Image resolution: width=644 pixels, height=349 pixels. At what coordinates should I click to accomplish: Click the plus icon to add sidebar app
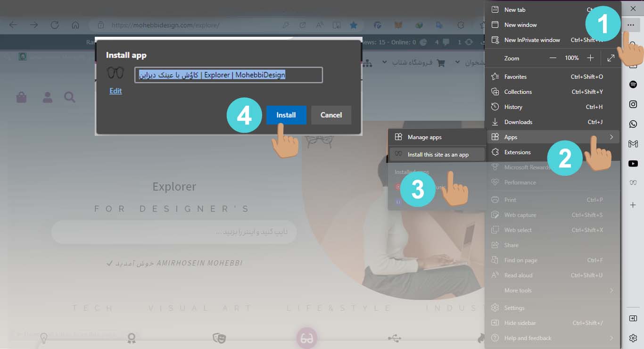633,205
